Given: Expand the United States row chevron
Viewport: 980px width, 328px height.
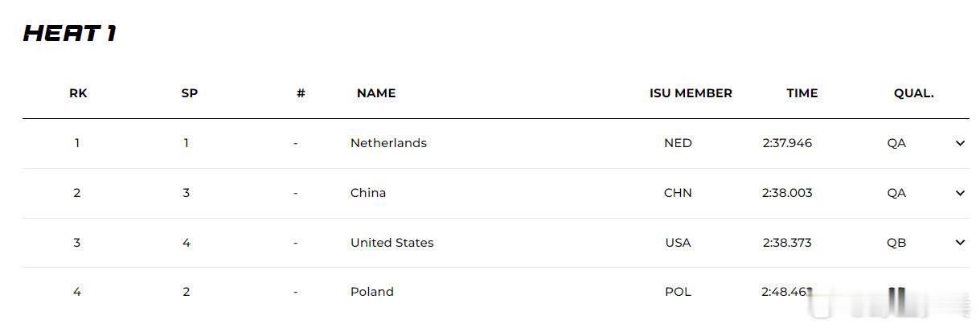Looking at the screenshot, I should [959, 242].
